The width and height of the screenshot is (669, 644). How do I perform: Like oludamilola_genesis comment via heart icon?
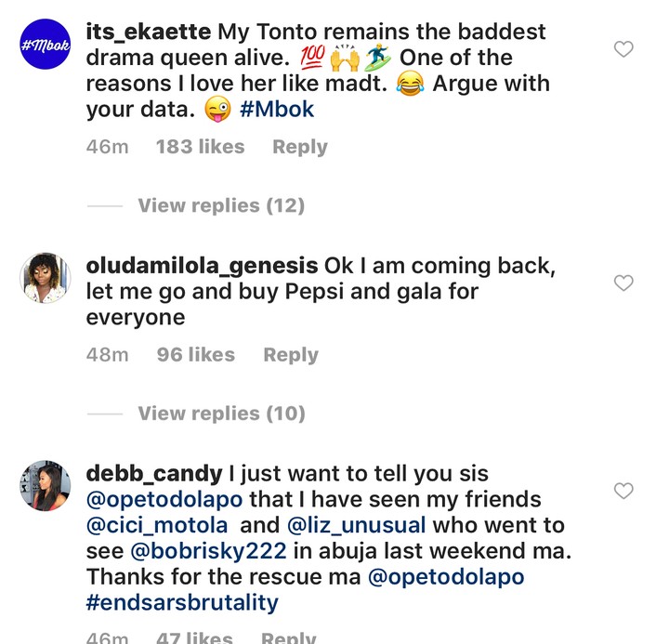click(x=624, y=283)
